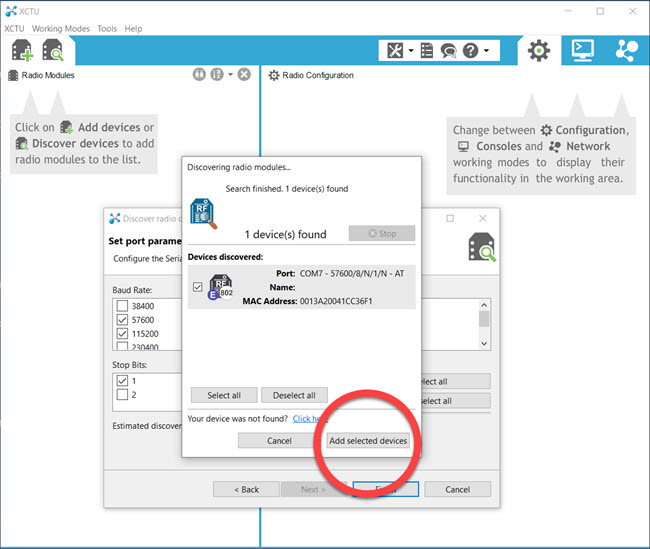
Task: Open the Working Modes menu
Action: coord(60,29)
